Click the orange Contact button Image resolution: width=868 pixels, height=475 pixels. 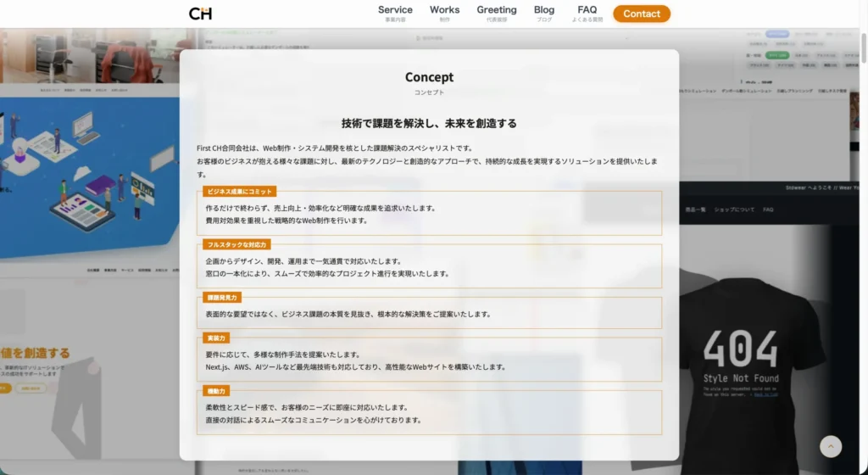(642, 14)
